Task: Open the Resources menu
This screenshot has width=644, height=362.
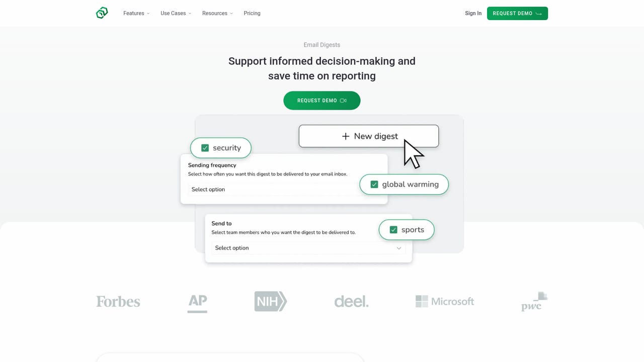Action: 217,13
